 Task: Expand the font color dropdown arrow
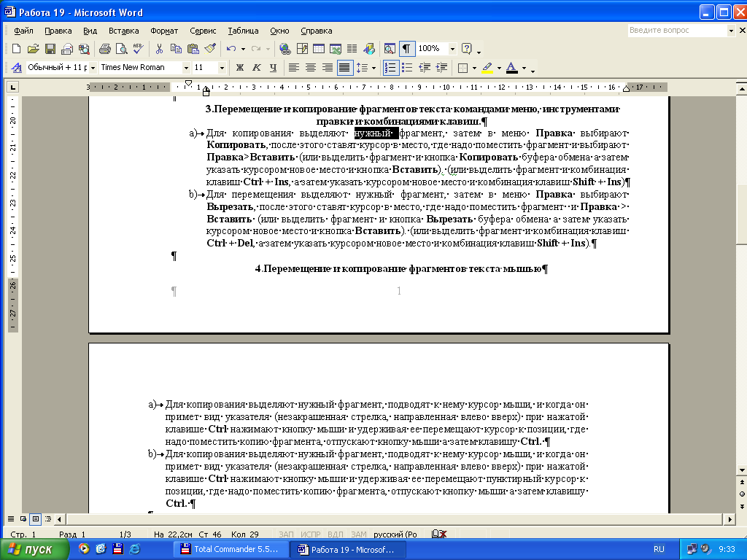[x=524, y=68]
